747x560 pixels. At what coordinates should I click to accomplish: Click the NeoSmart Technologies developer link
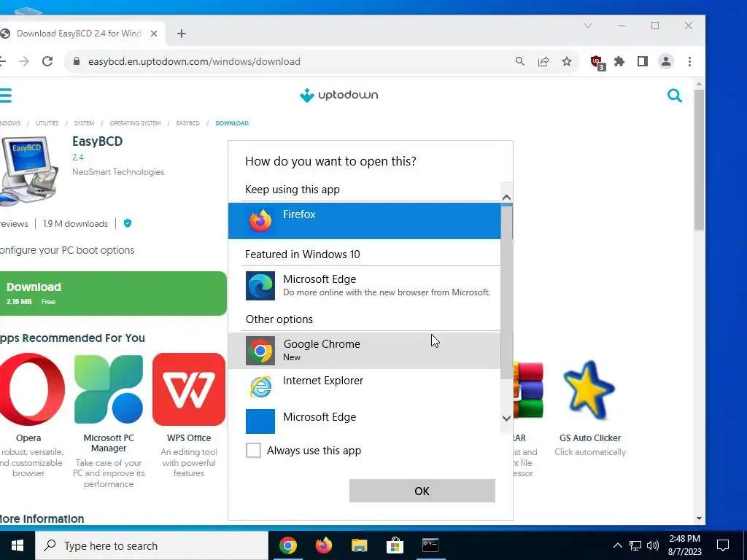pos(118,172)
